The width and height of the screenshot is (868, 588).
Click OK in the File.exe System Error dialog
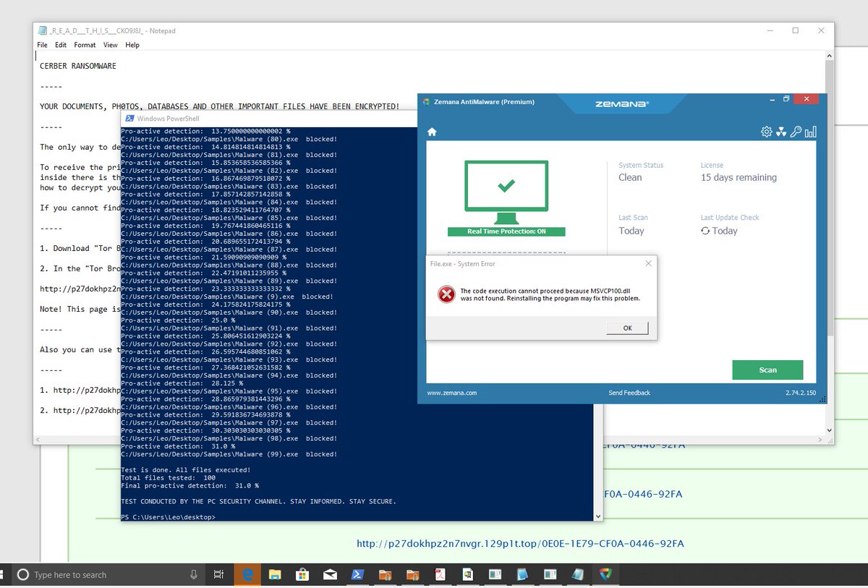627,328
